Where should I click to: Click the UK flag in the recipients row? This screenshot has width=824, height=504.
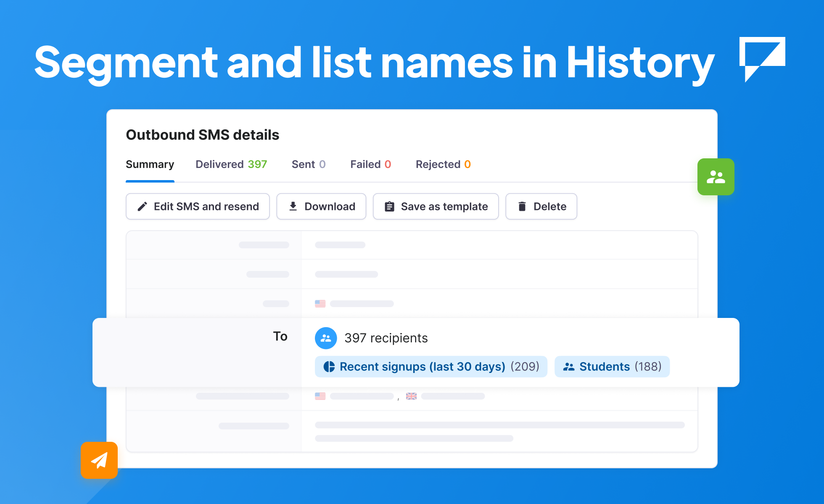tap(411, 396)
